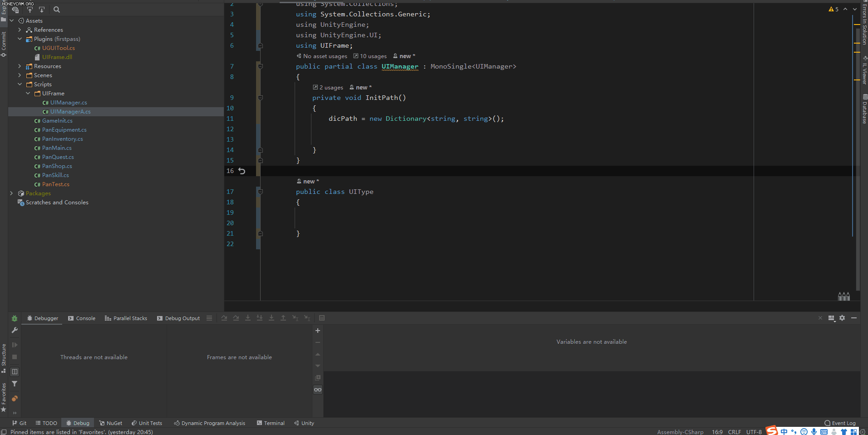The height and width of the screenshot is (435, 868).
Task: Click the Sogou emoji smiley icon
Action: [x=804, y=432]
